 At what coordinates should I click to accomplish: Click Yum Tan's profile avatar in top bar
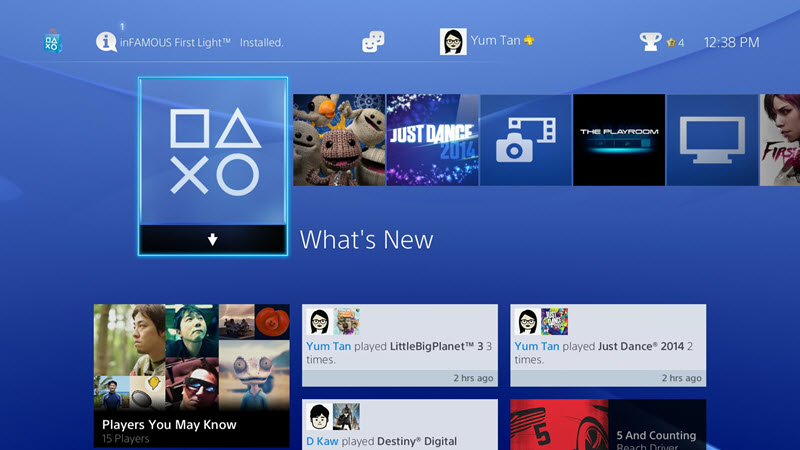click(453, 42)
